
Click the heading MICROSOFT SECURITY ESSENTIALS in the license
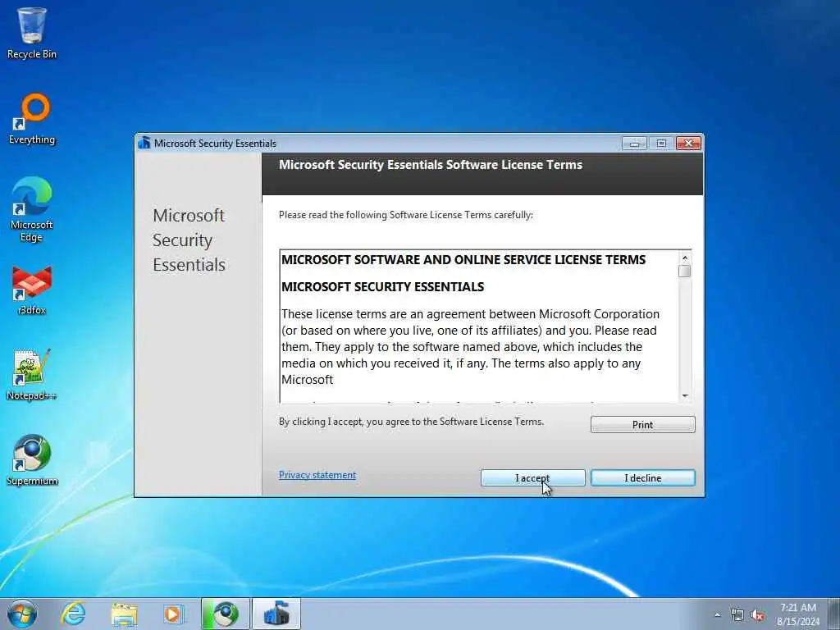[382, 287]
